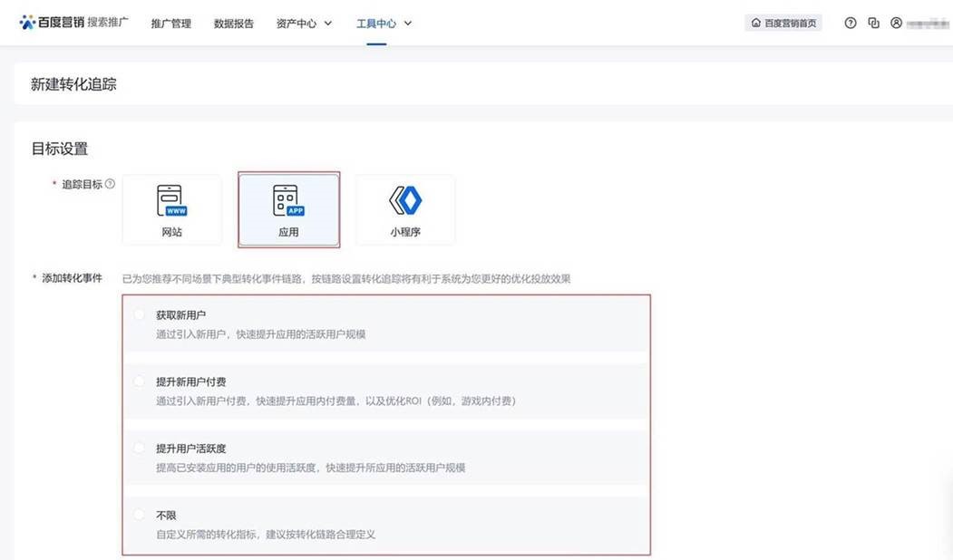Screen dimensions: 953x560
Task: Expand the 工具中心 dropdown menu
Action: 384,24
